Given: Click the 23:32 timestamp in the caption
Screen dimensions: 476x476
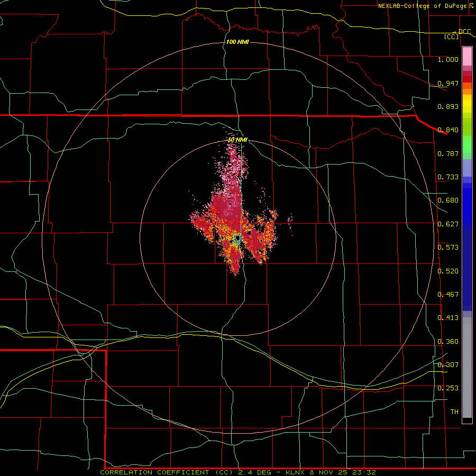Looking at the screenshot, I should 364,472.
